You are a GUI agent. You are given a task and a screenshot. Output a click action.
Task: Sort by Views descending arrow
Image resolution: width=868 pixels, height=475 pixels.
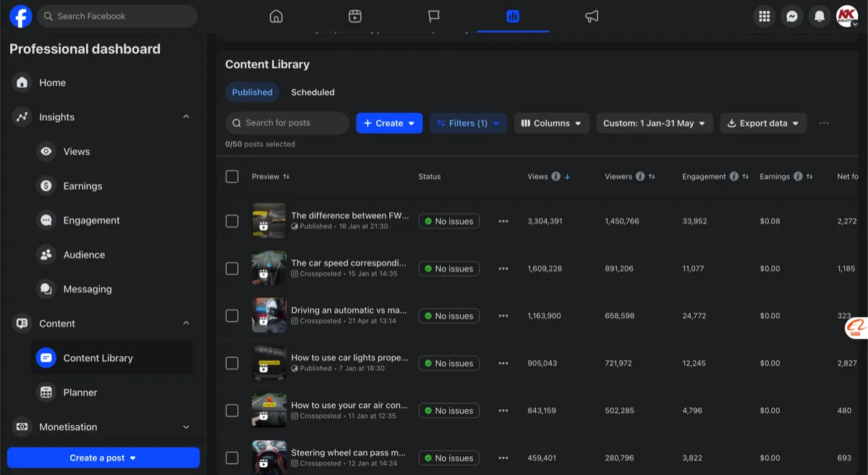[567, 177]
